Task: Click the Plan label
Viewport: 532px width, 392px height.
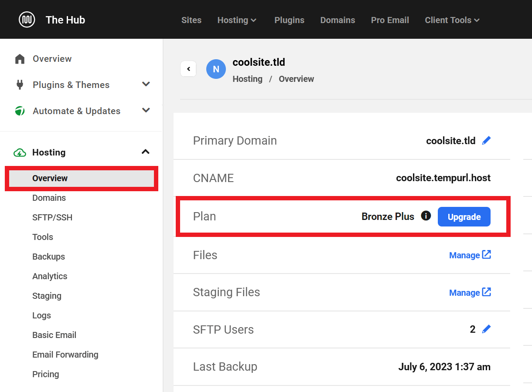Action: [205, 216]
